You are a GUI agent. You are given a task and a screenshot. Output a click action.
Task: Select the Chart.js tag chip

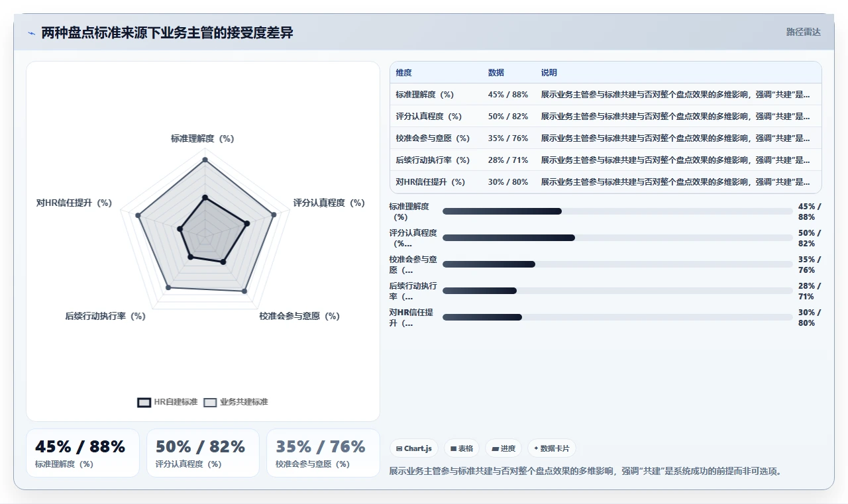(x=413, y=448)
